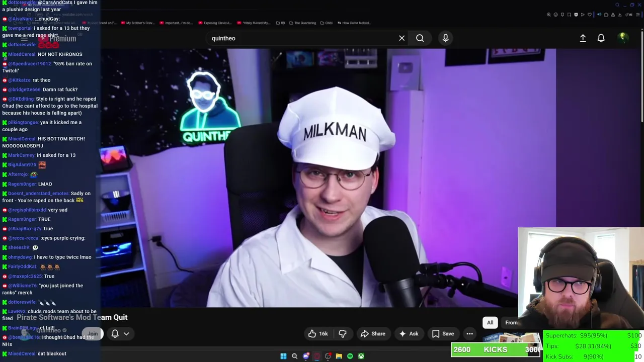Image resolution: width=644 pixels, height=362 pixels.
Task: Start voice search with the microphone icon
Action: tap(445, 38)
